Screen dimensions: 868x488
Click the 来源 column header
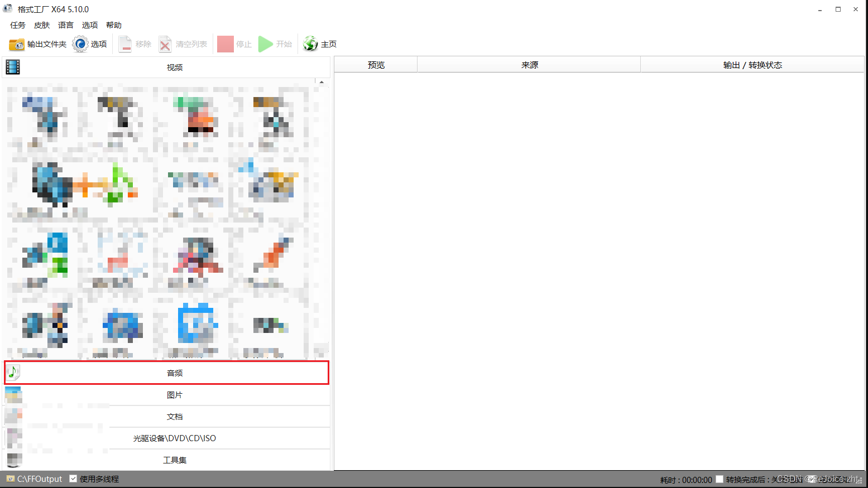tap(529, 65)
